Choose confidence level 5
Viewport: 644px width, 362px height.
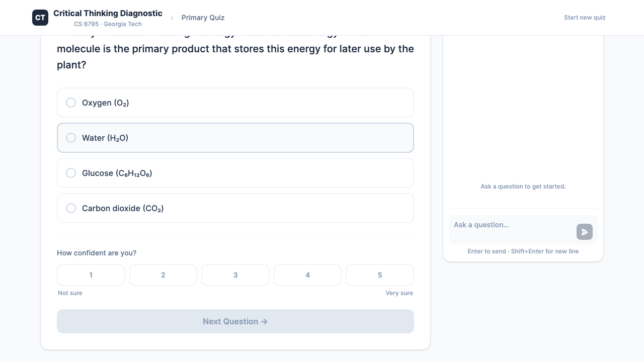(x=380, y=275)
